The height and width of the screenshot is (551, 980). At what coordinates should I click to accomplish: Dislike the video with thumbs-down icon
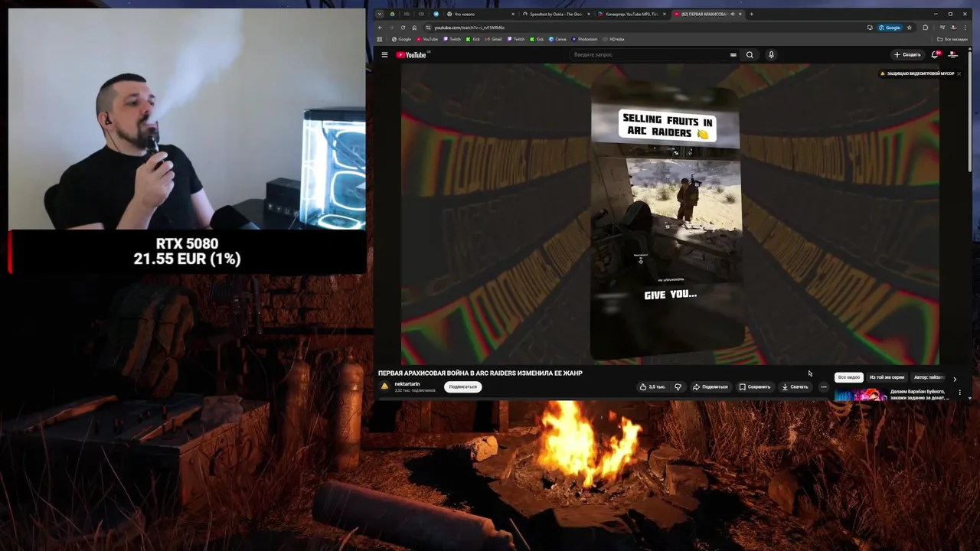click(x=678, y=386)
